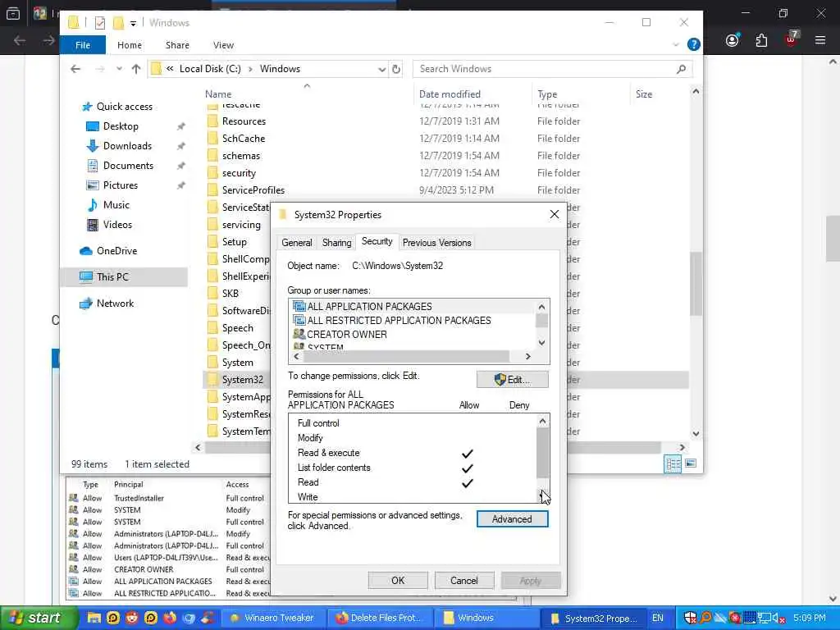Open Desktop in navigation pane
Screen dimensions: 840x630
[121, 126]
